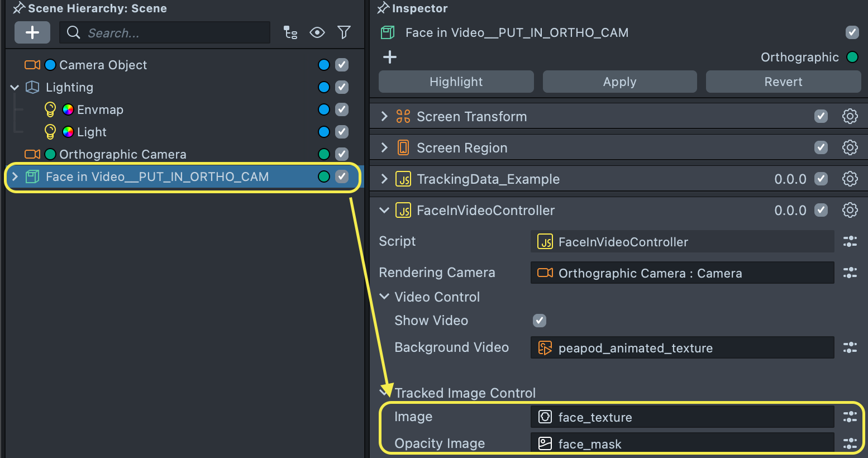Select Orthographic Camera in the hierarchy
The image size is (868, 458).
(122, 154)
